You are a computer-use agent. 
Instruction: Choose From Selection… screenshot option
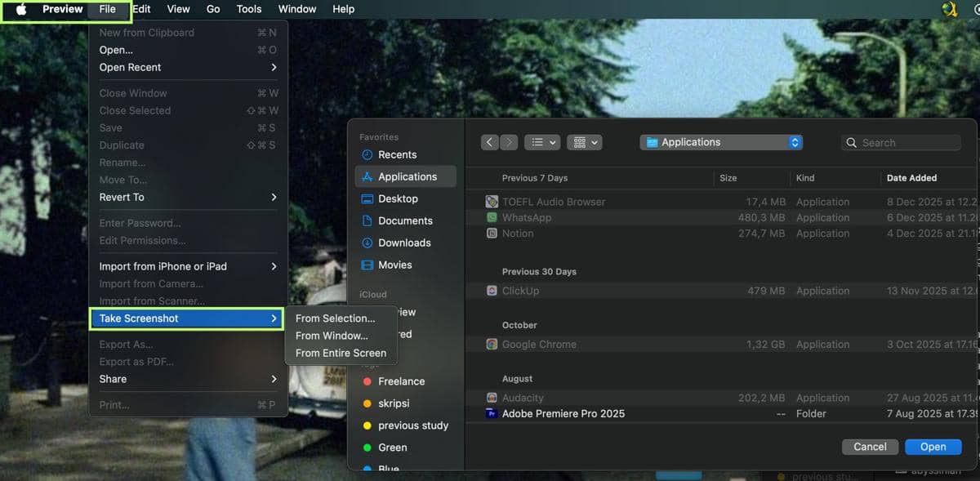pos(336,318)
